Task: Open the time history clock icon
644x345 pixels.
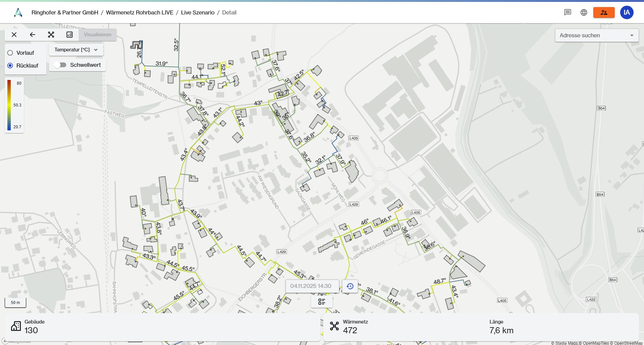Action: (x=350, y=286)
